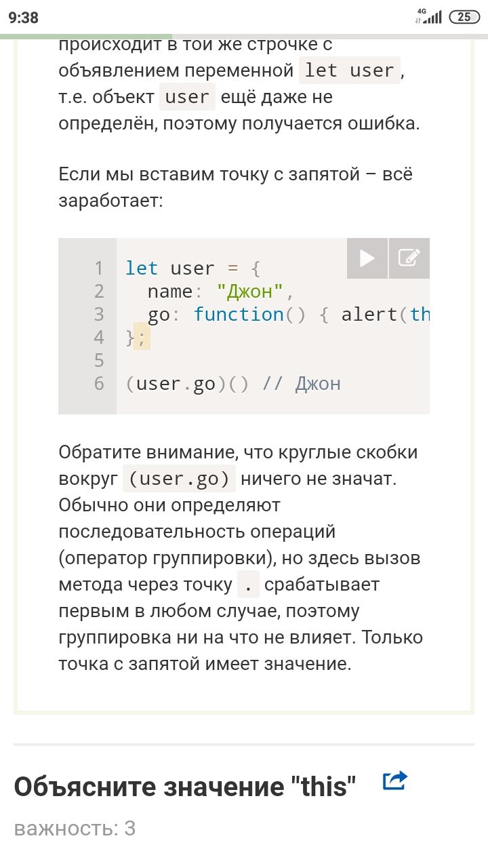
Task: Open the "Объясните значение "this"" task heading
Action: [x=185, y=787]
